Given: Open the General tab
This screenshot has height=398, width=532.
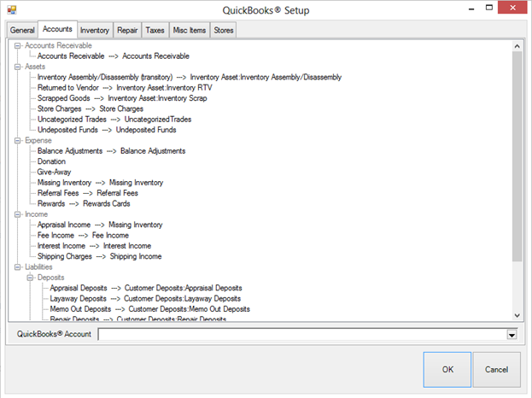Looking at the screenshot, I should pyautogui.click(x=22, y=30).
